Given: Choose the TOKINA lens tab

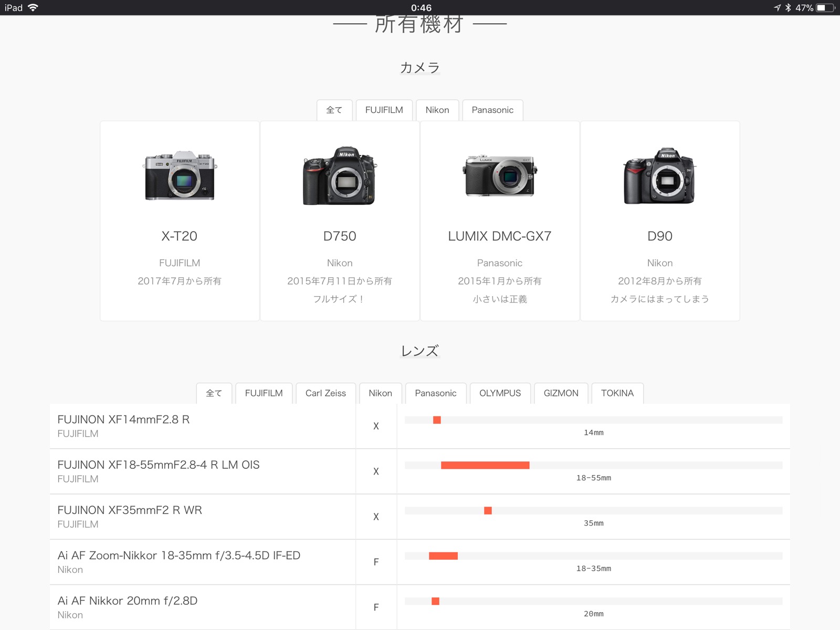Looking at the screenshot, I should pyautogui.click(x=617, y=393).
